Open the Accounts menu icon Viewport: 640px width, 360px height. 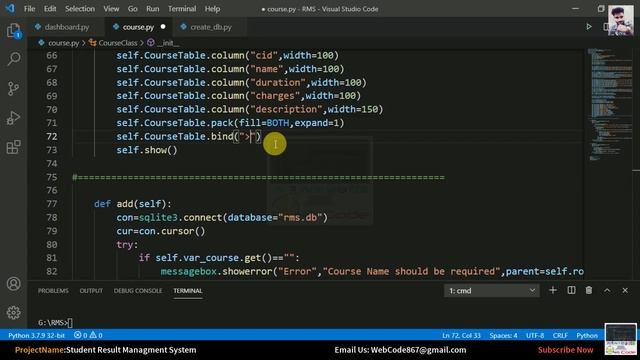(x=13, y=284)
